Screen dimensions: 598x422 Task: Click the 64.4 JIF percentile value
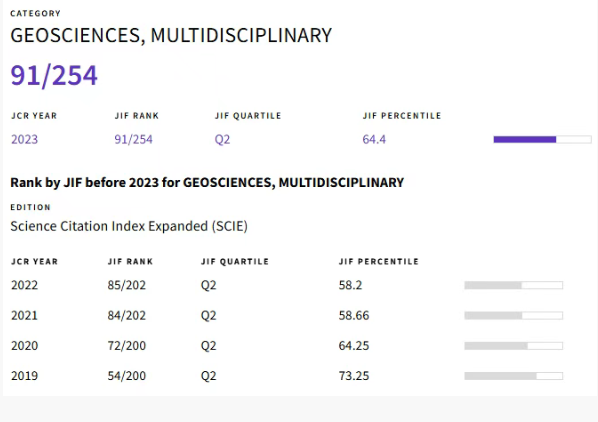tap(374, 140)
